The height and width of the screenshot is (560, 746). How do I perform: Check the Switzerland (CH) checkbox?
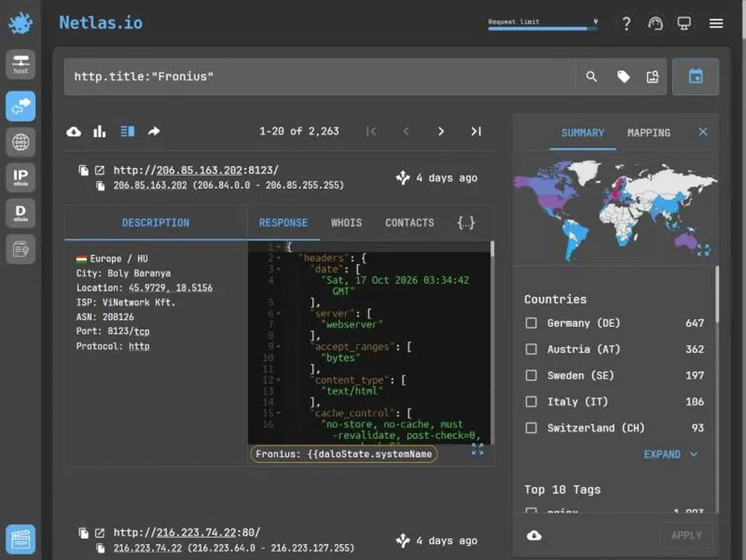click(x=531, y=428)
